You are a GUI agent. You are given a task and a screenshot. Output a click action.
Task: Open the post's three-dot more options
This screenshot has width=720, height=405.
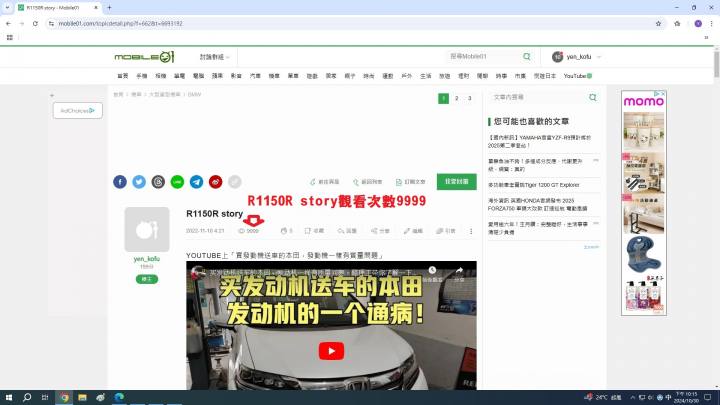click(474, 231)
